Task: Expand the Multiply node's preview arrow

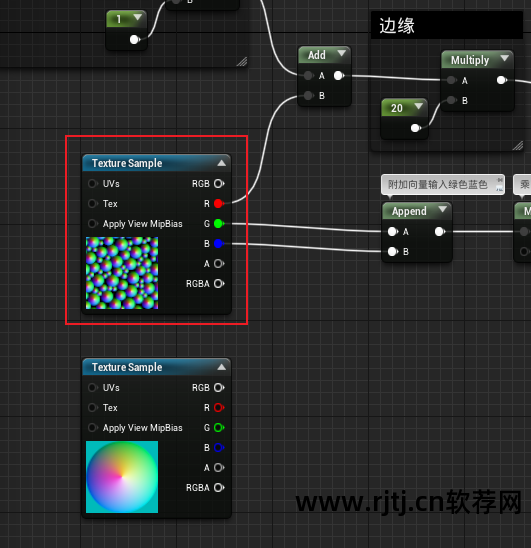Action: tap(504, 58)
